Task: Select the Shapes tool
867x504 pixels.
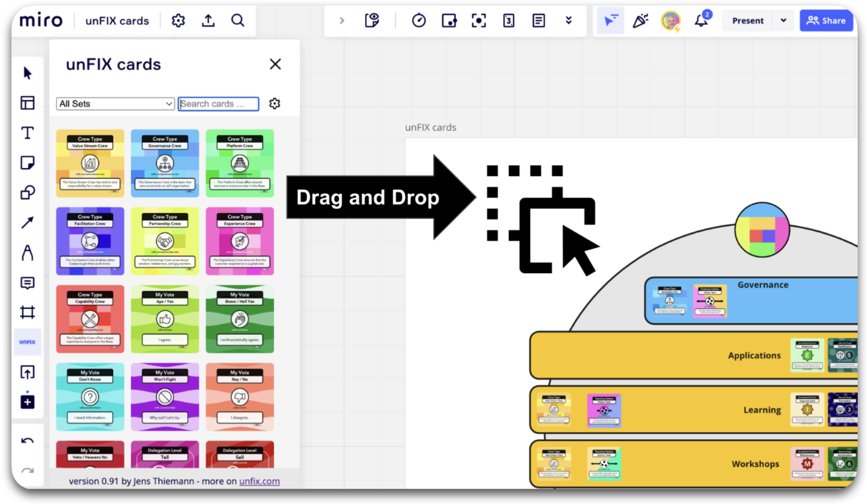Action: click(27, 192)
